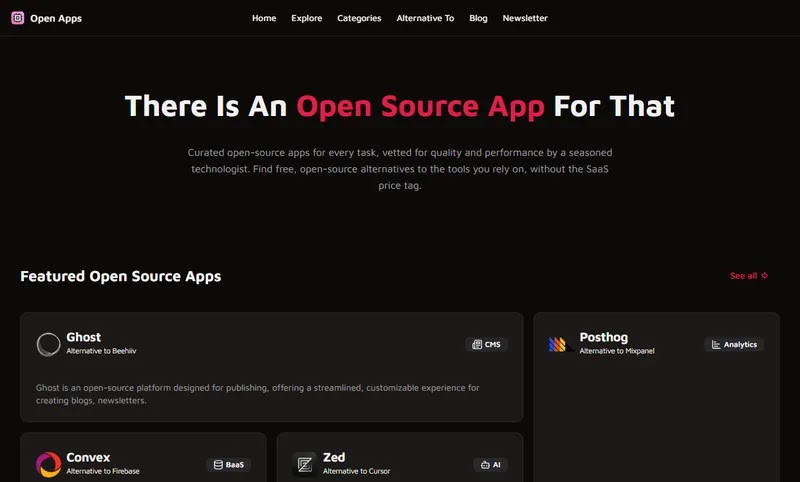The image size is (800, 482).
Task: Click the CMS tag icon
Action: 477,344
